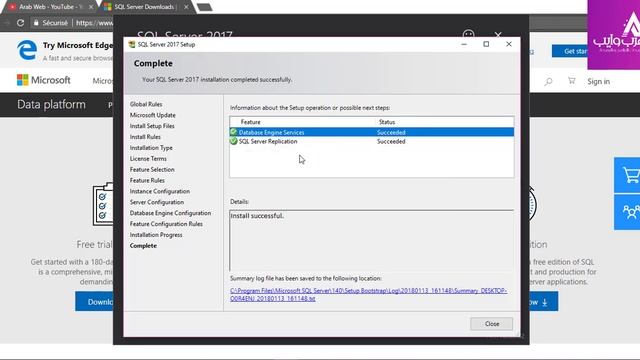Open the summary log file link

coord(369,294)
